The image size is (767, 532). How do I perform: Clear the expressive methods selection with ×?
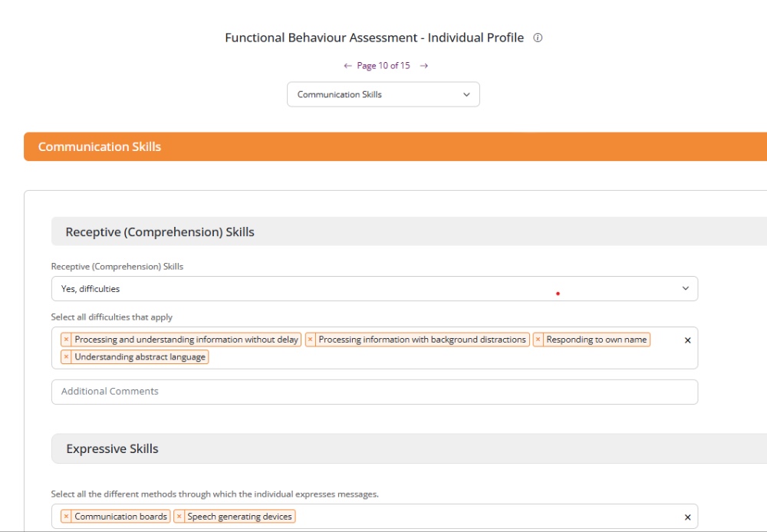point(687,517)
